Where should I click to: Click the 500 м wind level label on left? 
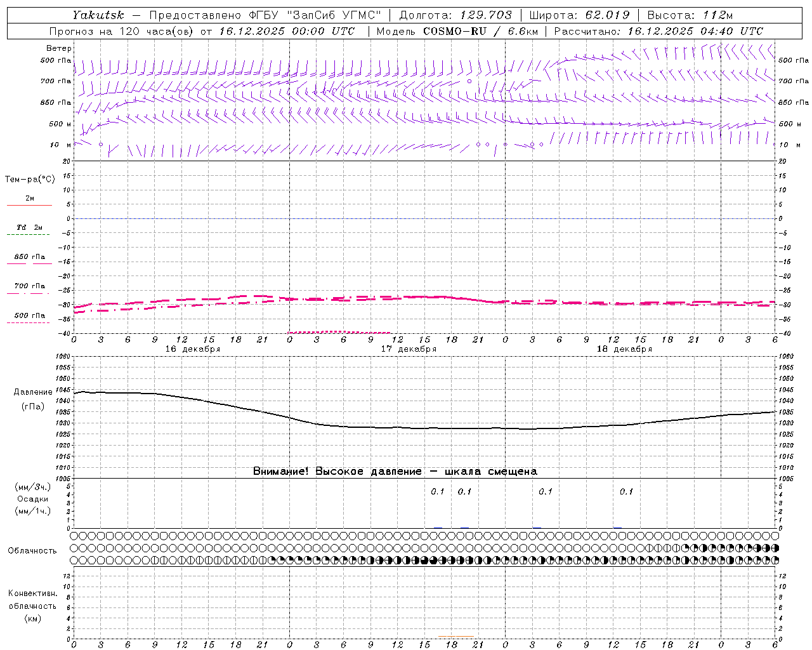click(60, 124)
